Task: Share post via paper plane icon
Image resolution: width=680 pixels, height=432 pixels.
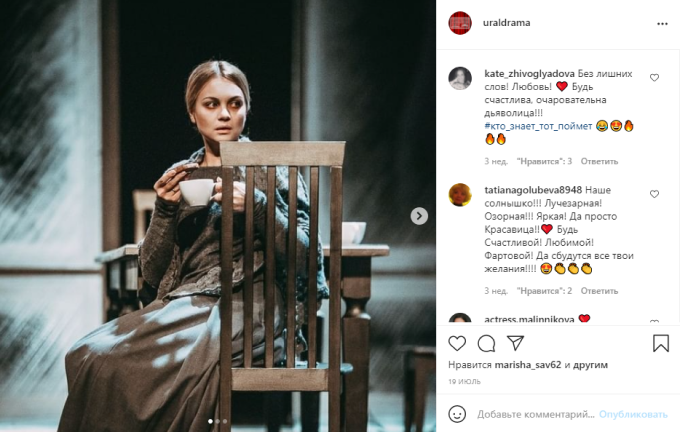Action: pos(516,344)
